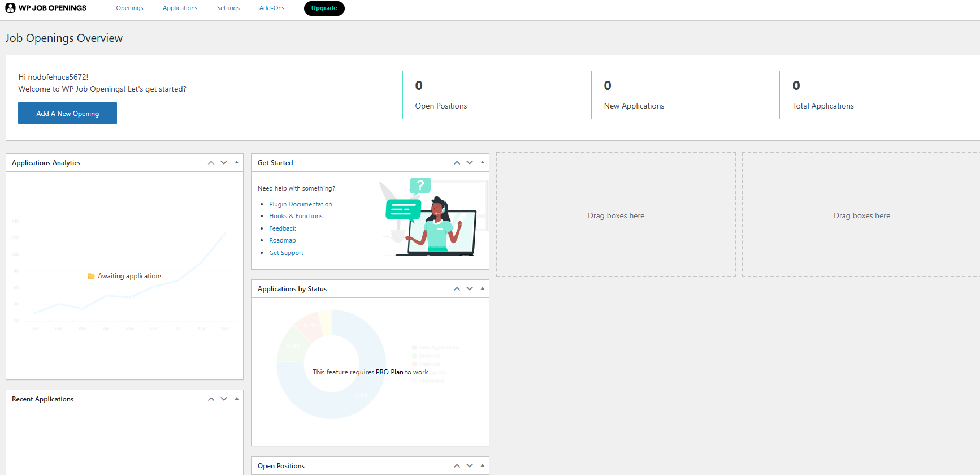This screenshot has height=475, width=980.
Task: Move Get Started box up
Action: click(457, 163)
